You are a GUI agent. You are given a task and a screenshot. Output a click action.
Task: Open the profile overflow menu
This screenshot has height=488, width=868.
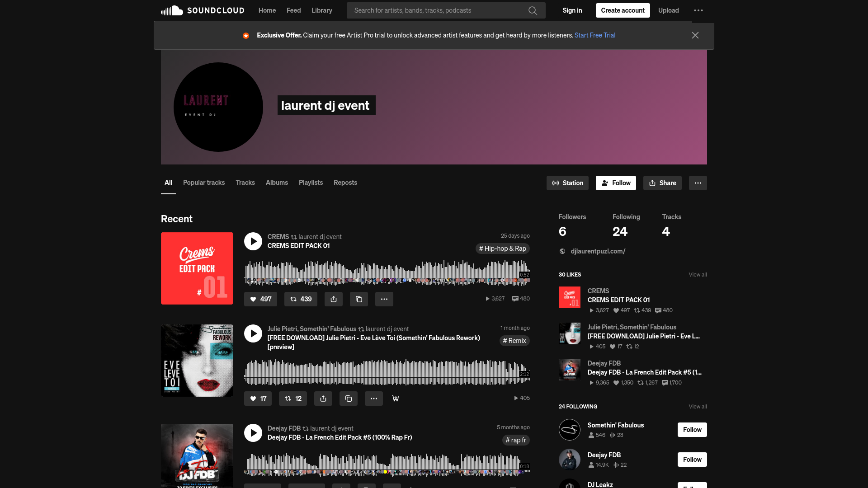coord(698,183)
